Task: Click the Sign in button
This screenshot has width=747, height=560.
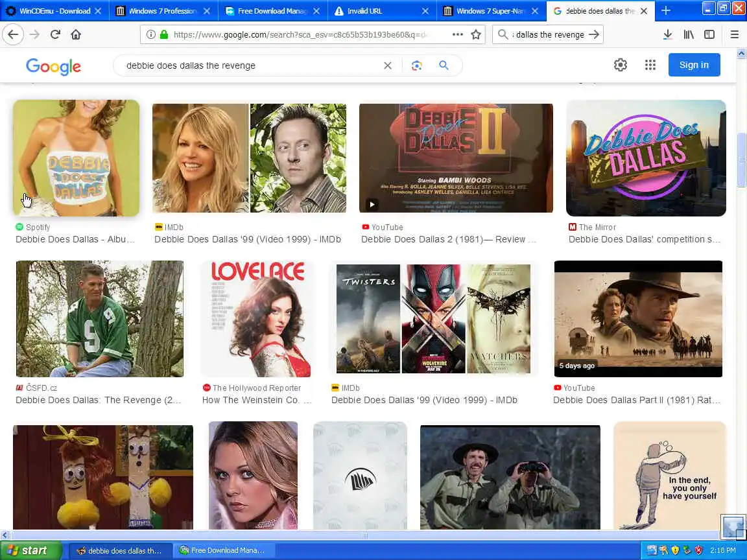Action: [x=694, y=65]
